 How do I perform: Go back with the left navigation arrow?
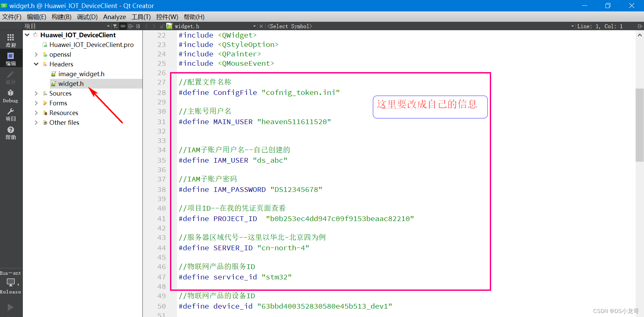[x=147, y=26]
